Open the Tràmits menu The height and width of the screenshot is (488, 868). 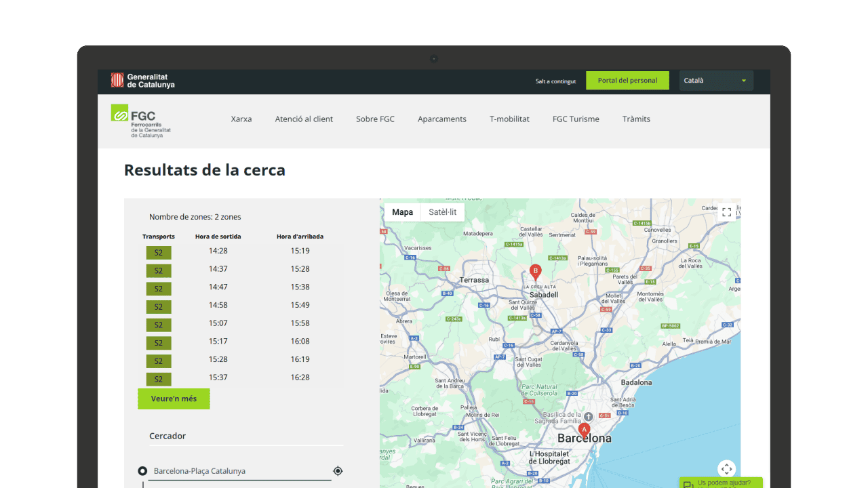click(636, 119)
